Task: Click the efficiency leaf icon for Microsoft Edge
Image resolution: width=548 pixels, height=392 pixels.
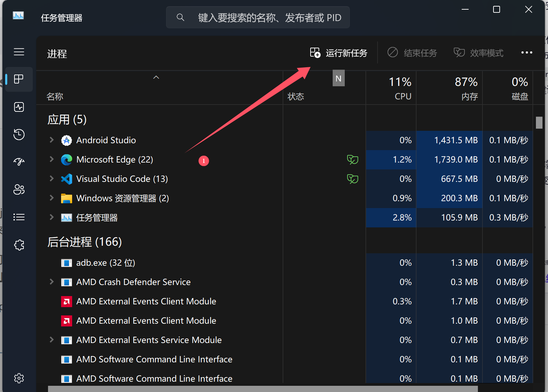Action: click(x=352, y=159)
